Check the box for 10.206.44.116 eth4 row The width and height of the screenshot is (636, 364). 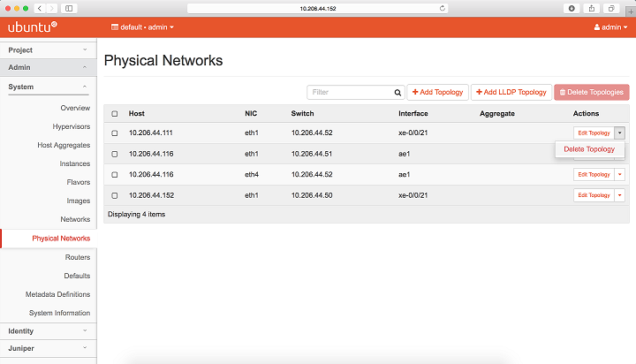pyautogui.click(x=115, y=175)
